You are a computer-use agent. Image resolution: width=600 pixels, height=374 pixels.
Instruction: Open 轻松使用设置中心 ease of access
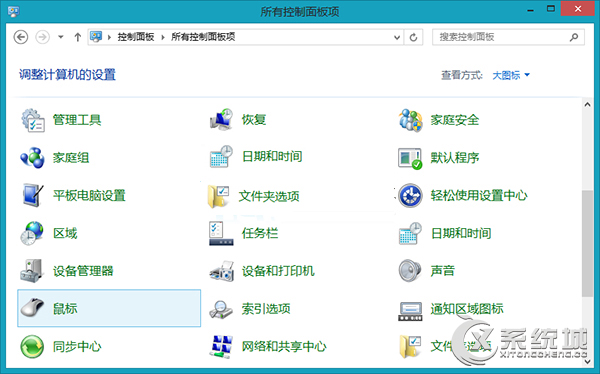463,195
